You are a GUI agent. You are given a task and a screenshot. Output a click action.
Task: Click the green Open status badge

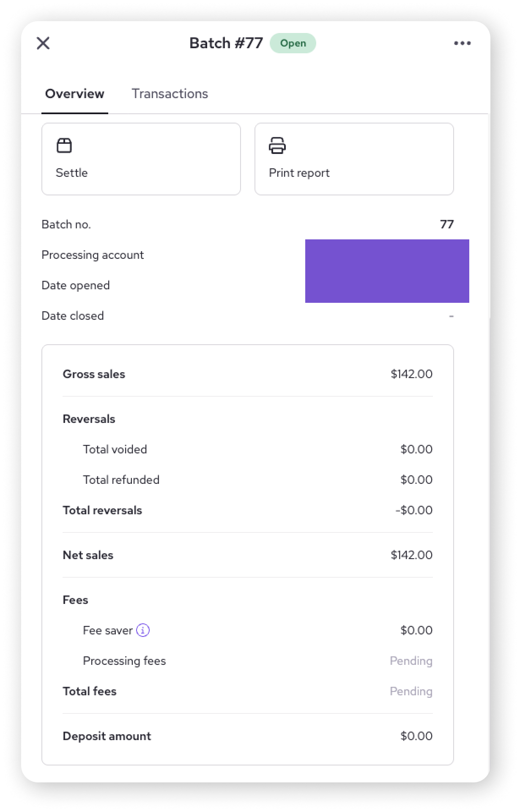pos(293,43)
